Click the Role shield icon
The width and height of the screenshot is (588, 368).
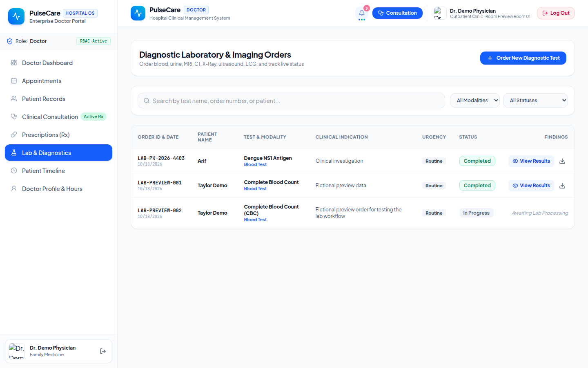tap(10, 41)
